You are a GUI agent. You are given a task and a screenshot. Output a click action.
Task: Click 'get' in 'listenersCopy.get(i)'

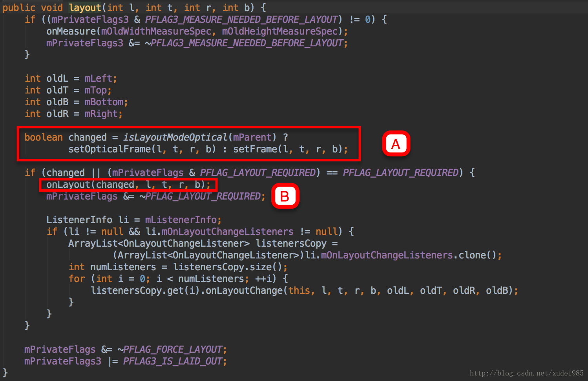pos(175,291)
